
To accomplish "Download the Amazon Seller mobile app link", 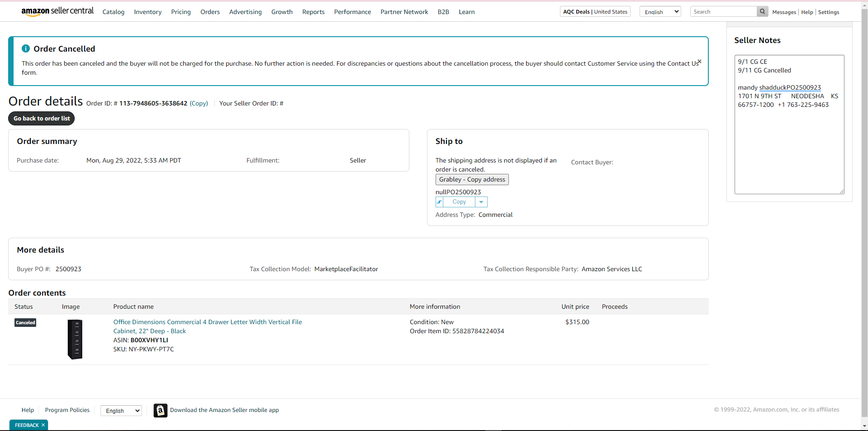I will coord(224,410).
